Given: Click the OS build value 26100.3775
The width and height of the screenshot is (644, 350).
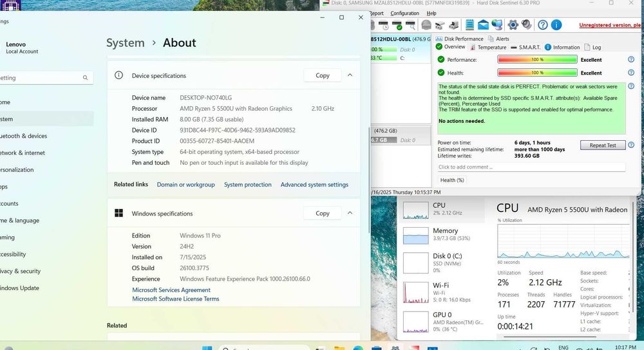Looking at the screenshot, I should [194, 268].
